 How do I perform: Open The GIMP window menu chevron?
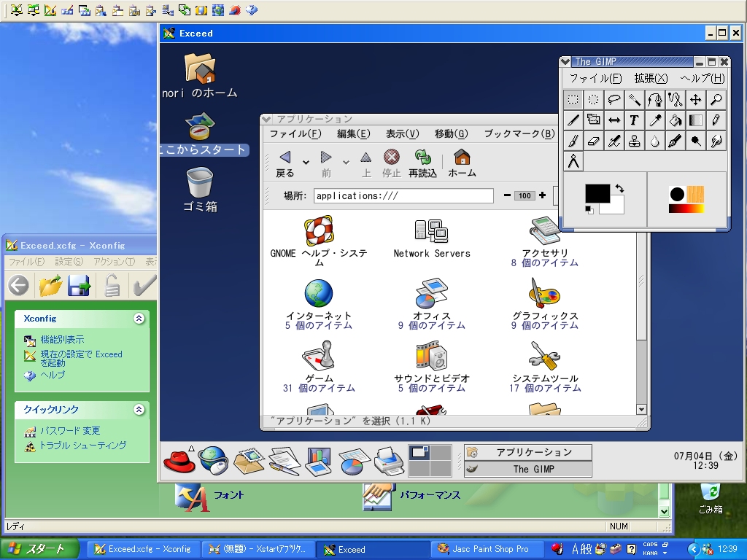coord(565,61)
